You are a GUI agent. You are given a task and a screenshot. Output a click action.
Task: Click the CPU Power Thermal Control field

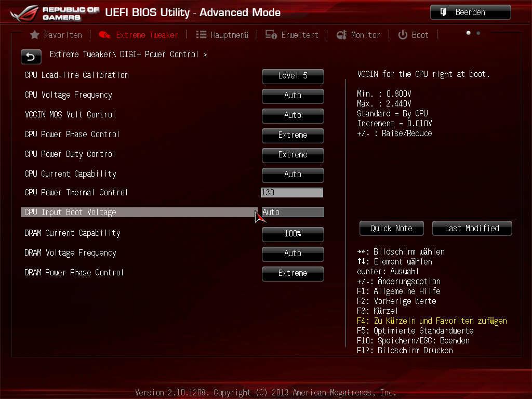[x=292, y=192]
